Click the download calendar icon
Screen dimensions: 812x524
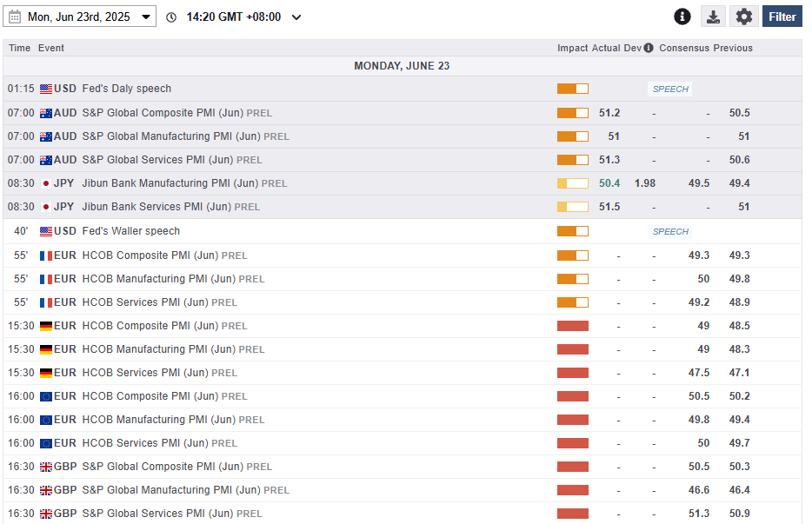[x=714, y=16]
